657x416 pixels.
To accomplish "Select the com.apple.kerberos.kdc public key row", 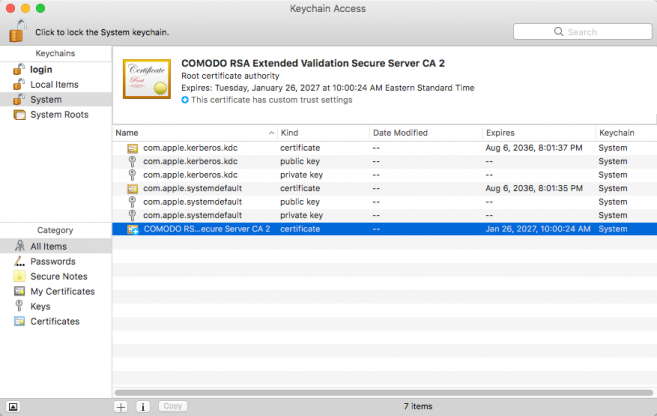I will 384,161.
